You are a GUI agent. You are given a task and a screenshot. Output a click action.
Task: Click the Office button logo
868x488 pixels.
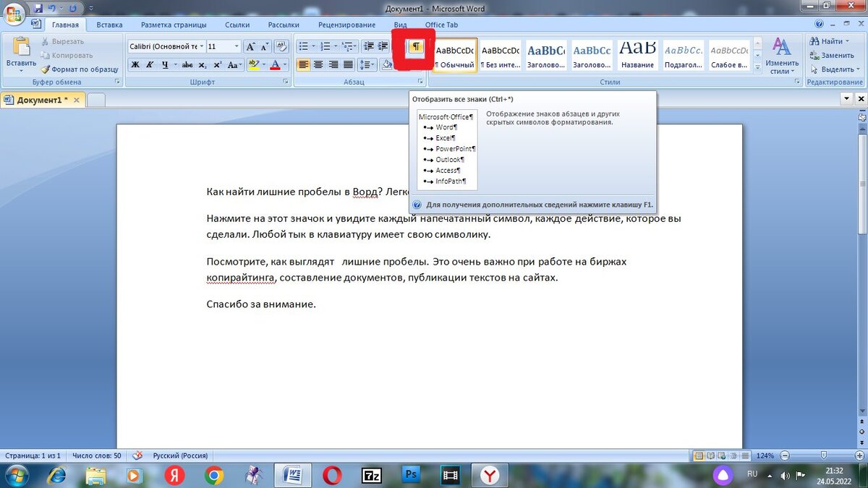tap(13, 12)
